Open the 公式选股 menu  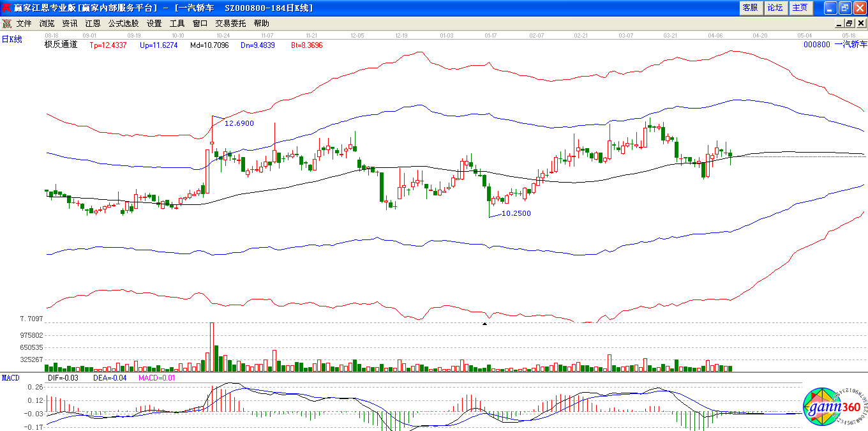123,23
